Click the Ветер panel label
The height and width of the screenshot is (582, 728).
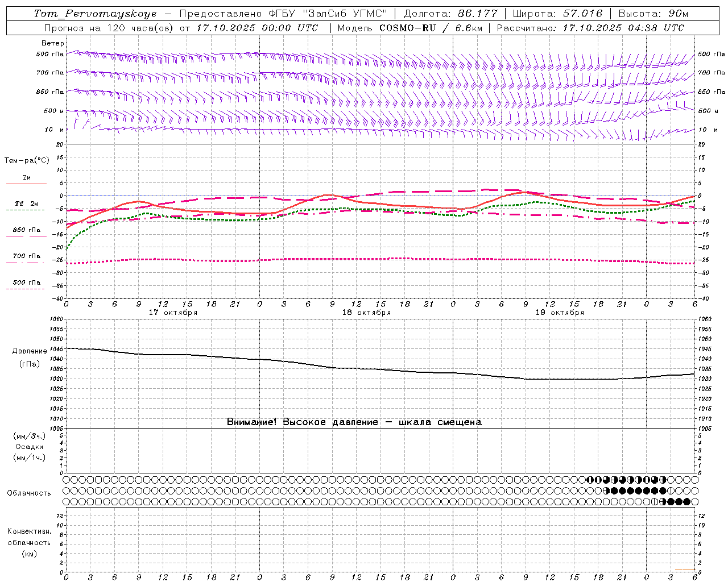tap(53, 43)
